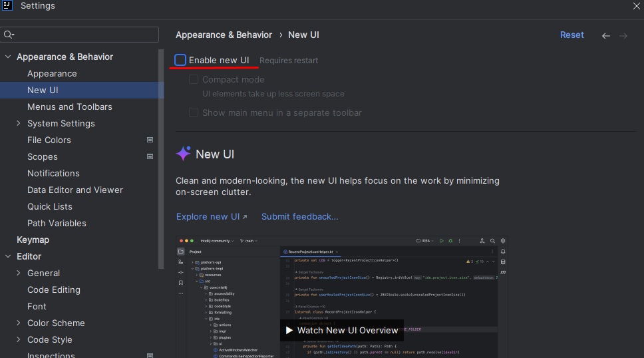The height and width of the screenshot is (358, 644).
Task: Click the settings search field
Action: tap(80, 35)
